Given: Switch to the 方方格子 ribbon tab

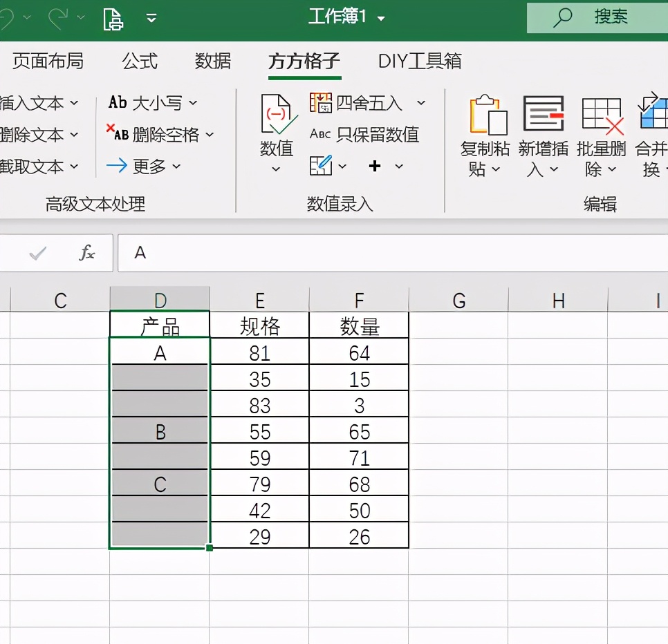Looking at the screenshot, I should click(304, 61).
